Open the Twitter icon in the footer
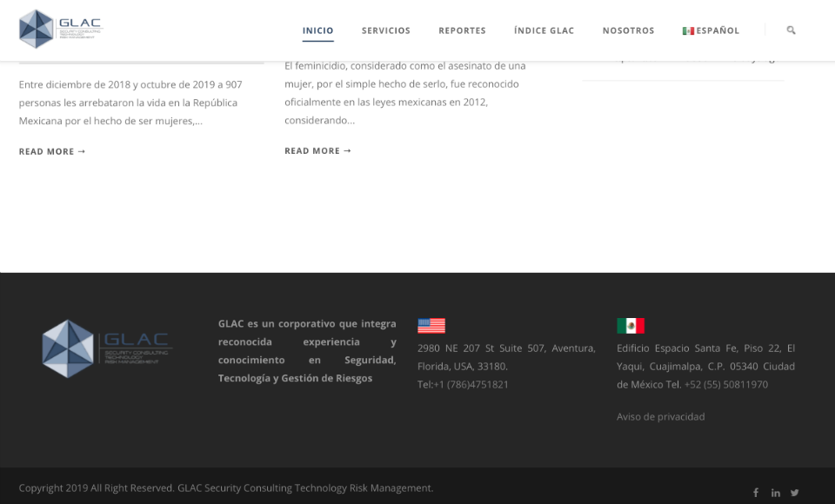The width and height of the screenshot is (835, 504). (794, 493)
